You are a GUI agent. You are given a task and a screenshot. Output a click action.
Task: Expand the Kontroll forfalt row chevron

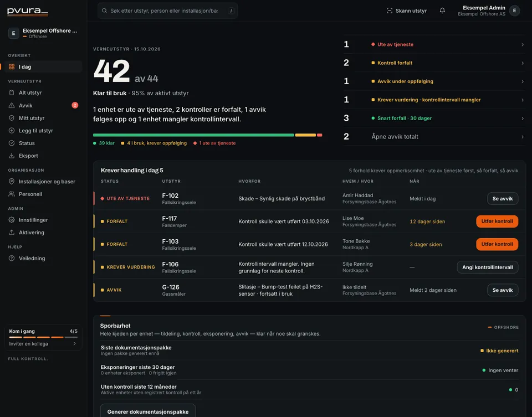click(x=523, y=63)
